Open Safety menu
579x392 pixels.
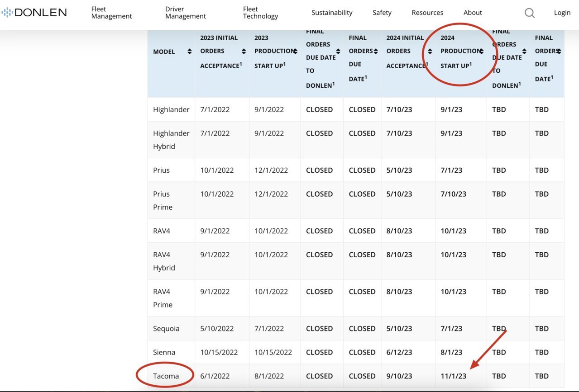click(382, 13)
